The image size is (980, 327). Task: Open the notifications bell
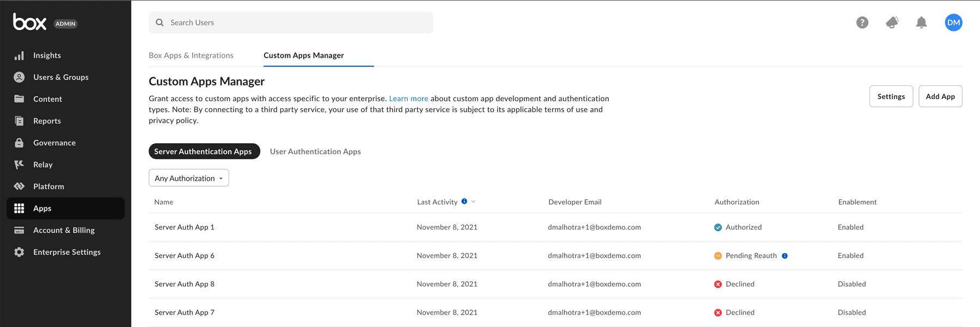pos(921,22)
